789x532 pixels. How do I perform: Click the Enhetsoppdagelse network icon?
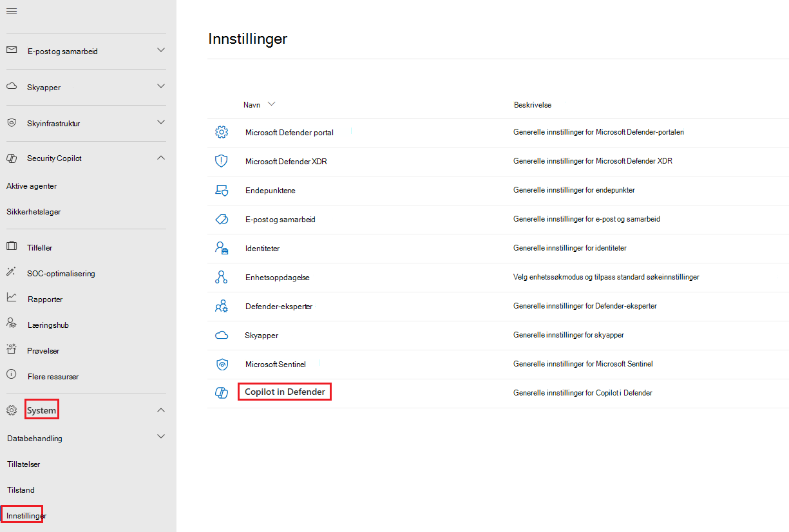(222, 277)
